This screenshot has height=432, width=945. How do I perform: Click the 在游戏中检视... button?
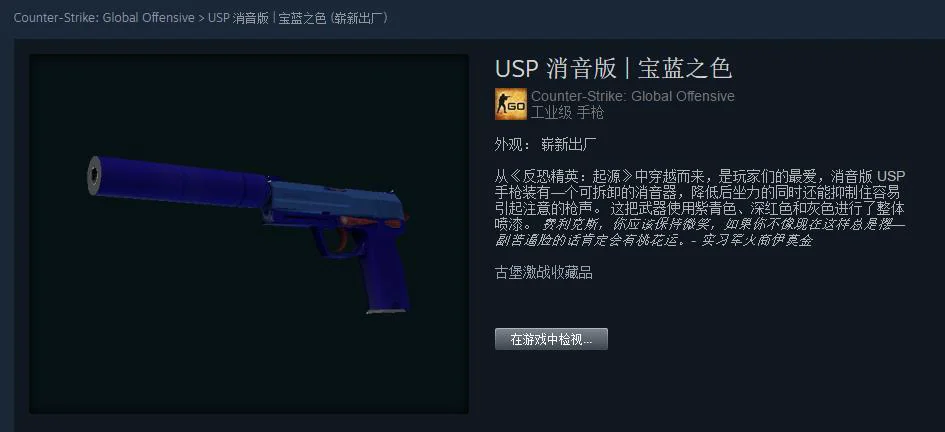[551, 339]
